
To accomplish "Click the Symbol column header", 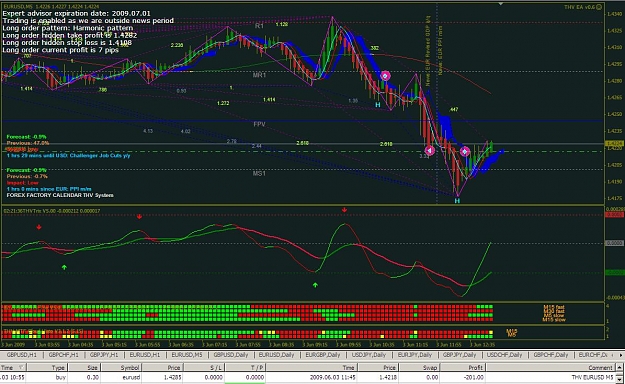I will pyautogui.click(x=121, y=368).
